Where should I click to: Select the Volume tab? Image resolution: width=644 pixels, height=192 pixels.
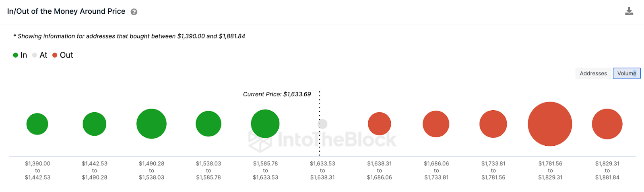pos(627,73)
